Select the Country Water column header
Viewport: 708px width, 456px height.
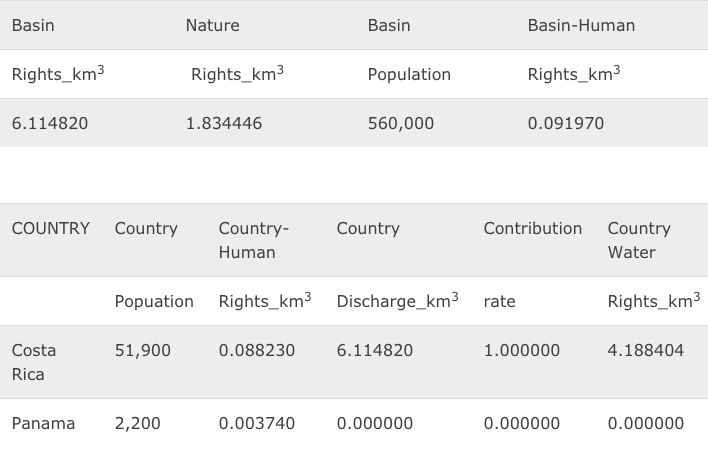pos(640,240)
